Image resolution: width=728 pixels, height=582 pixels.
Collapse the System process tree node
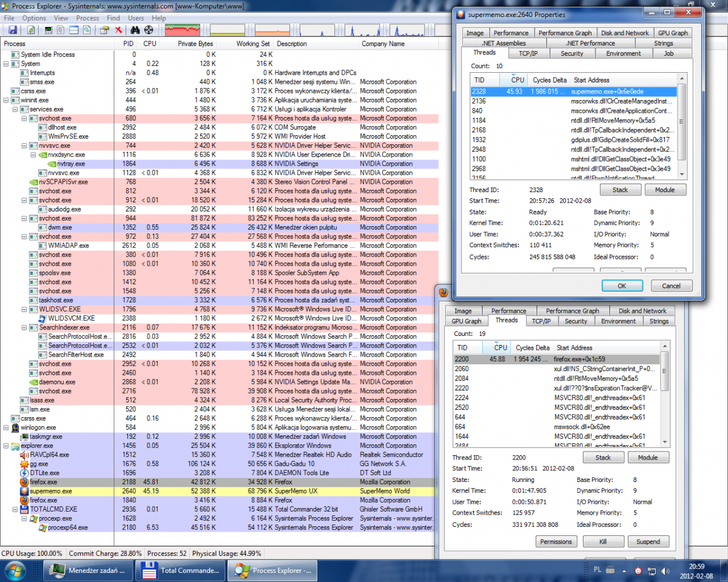(x=6, y=64)
